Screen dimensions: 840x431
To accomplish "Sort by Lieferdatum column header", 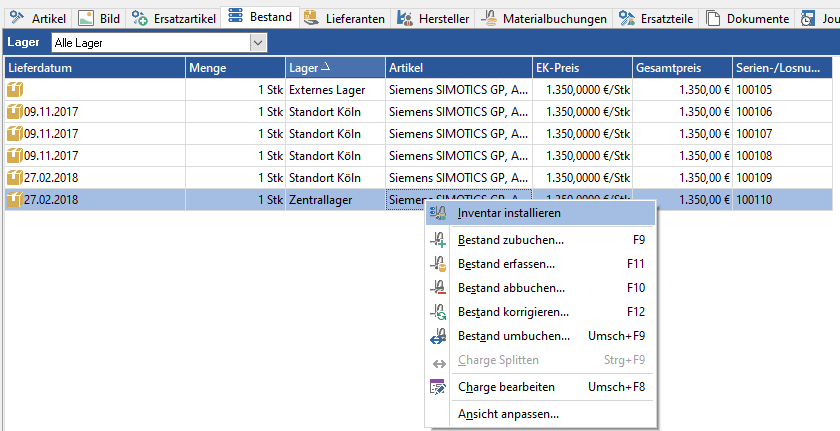I will 95,68.
